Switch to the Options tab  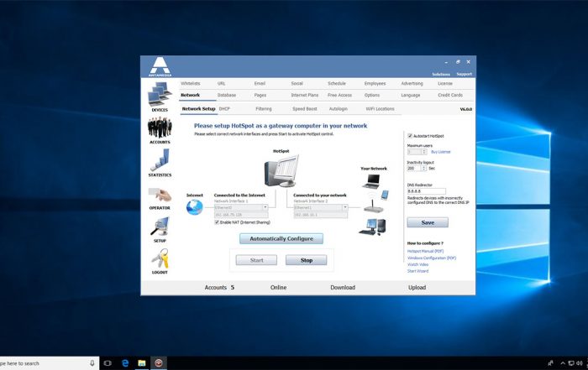coord(372,95)
